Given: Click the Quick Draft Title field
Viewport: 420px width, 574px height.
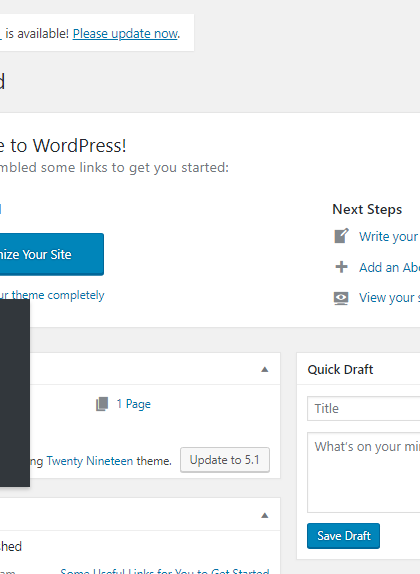Looking at the screenshot, I should pyautogui.click(x=364, y=408).
